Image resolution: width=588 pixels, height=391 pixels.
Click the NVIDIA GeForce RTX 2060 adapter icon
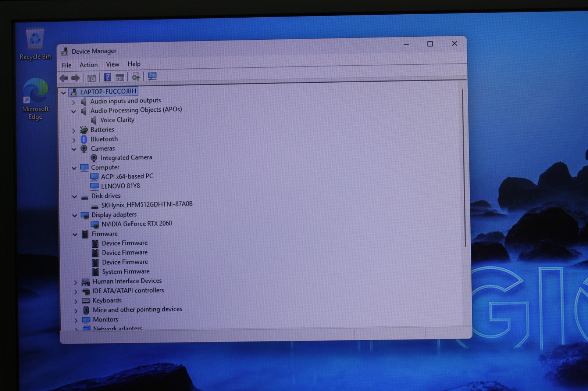click(x=95, y=224)
